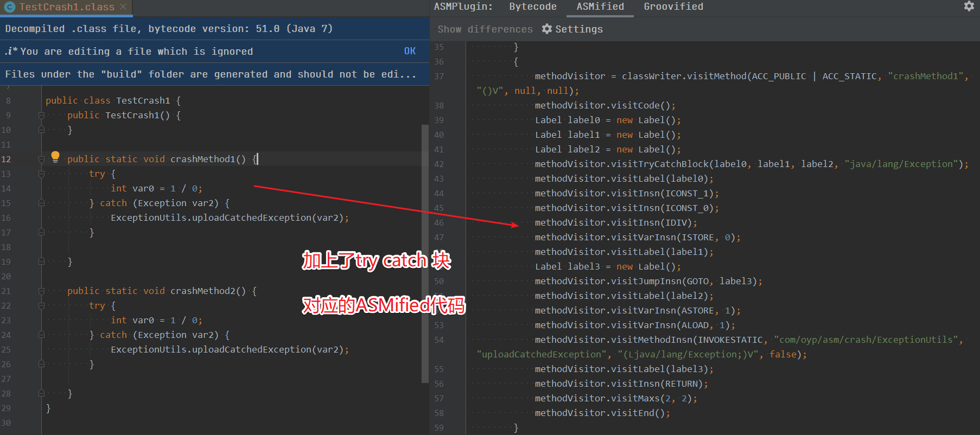980x435 pixels.
Task: Click the lightbulb intention icon at line 12
Action: (x=55, y=157)
